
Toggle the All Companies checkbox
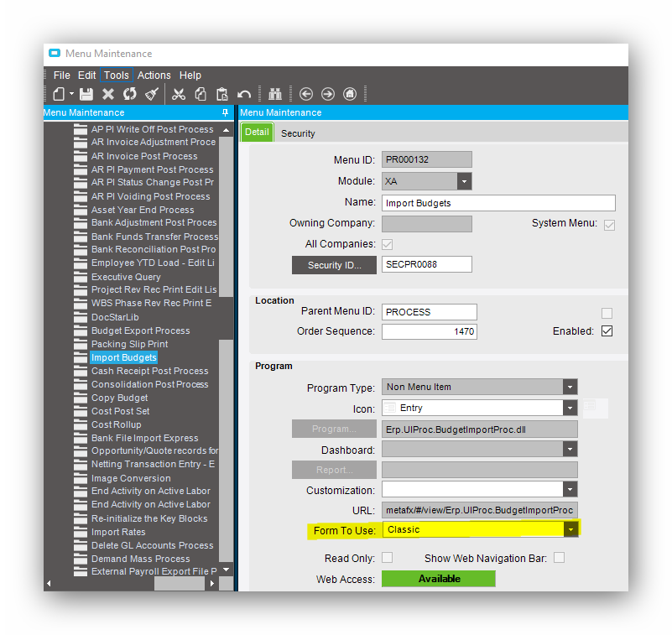click(387, 244)
